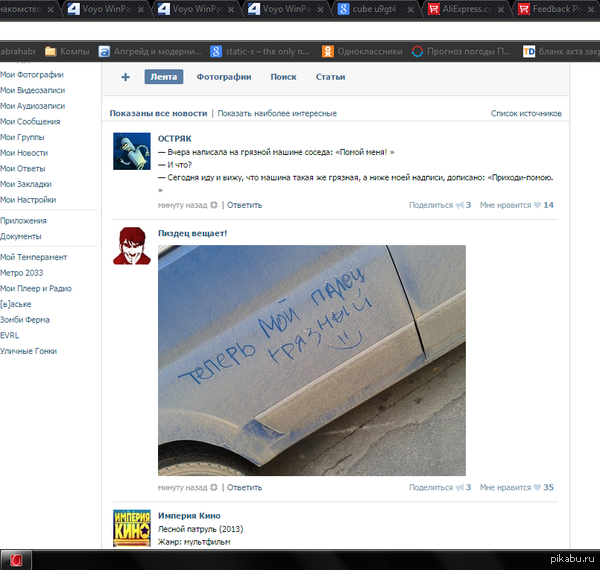
Task: Click the heart icon under the car photo post
Action: (x=535, y=488)
